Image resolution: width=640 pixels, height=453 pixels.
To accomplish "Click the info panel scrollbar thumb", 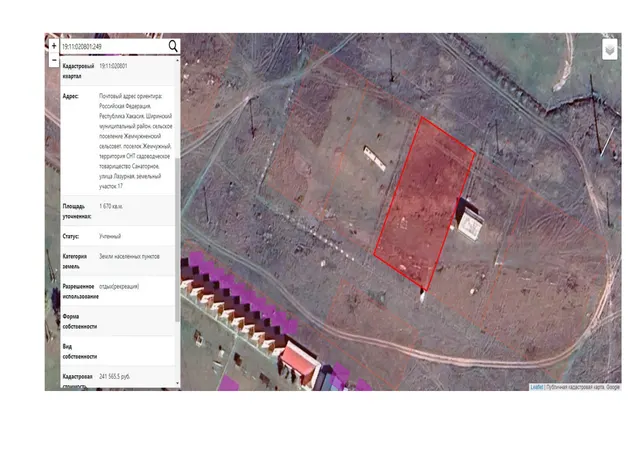I will click(x=177, y=239).
